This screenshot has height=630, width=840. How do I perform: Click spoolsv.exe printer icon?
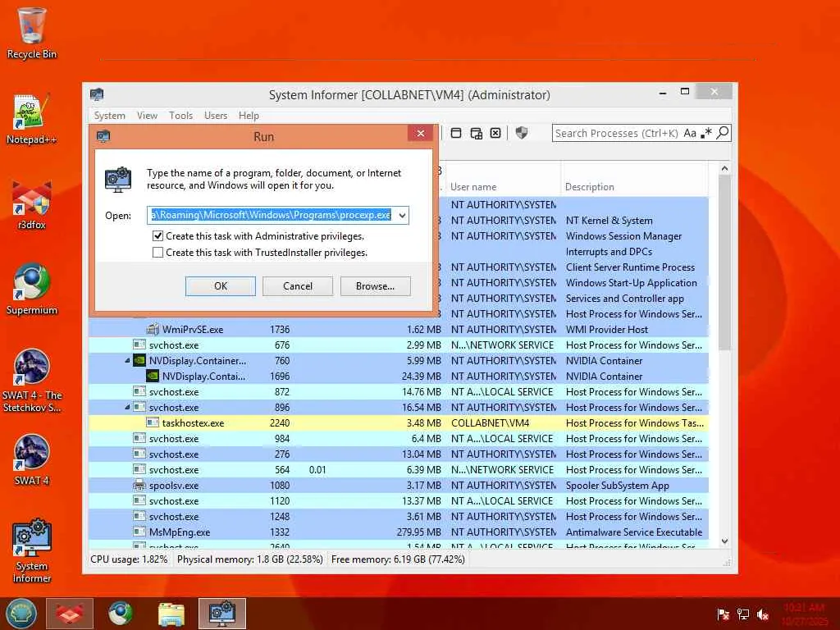(139, 486)
